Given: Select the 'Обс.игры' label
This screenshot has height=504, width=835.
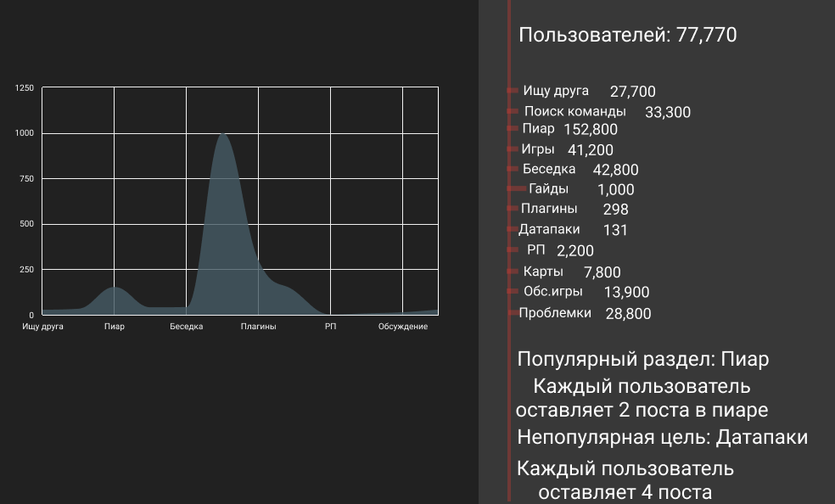Looking at the screenshot, I should (x=552, y=292).
